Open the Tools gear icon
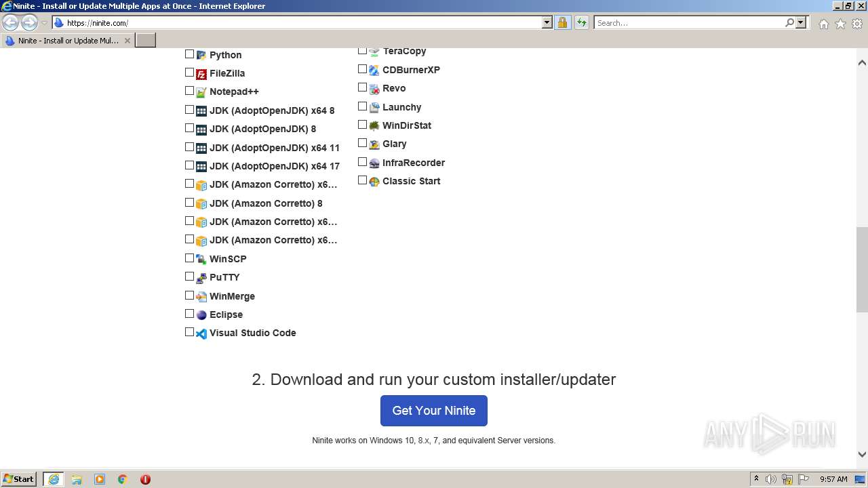Image resolution: width=868 pixels, height=488 pixels. pos(857,24)
